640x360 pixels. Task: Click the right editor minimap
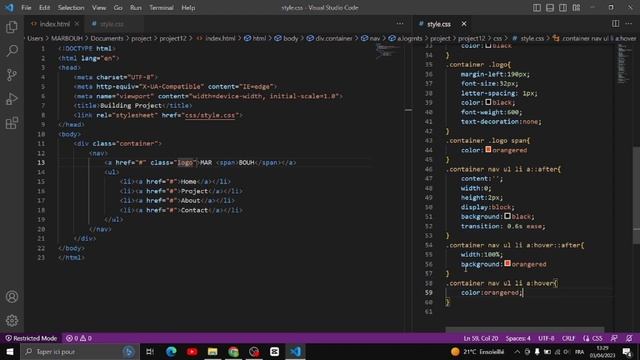click(x=624, y=63)
